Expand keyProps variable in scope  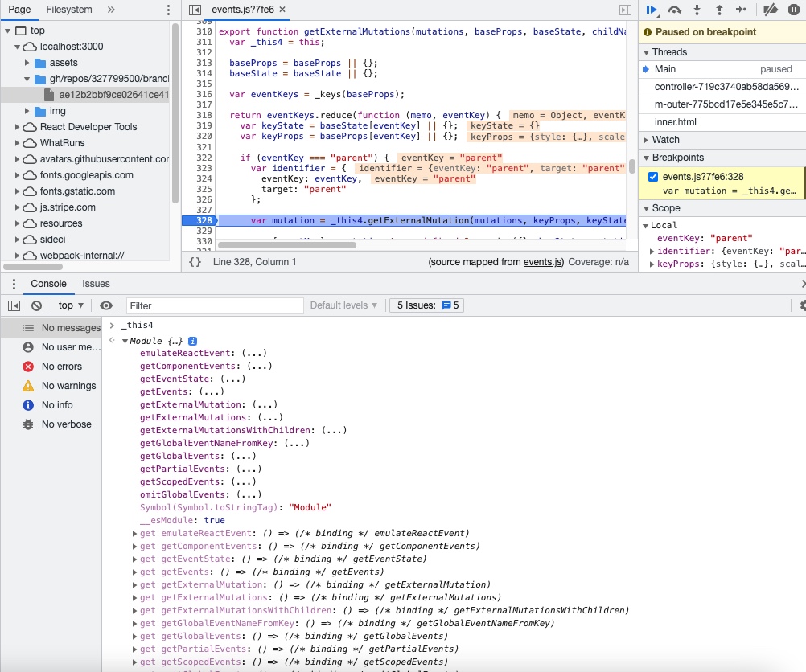(x=652, y=264)
